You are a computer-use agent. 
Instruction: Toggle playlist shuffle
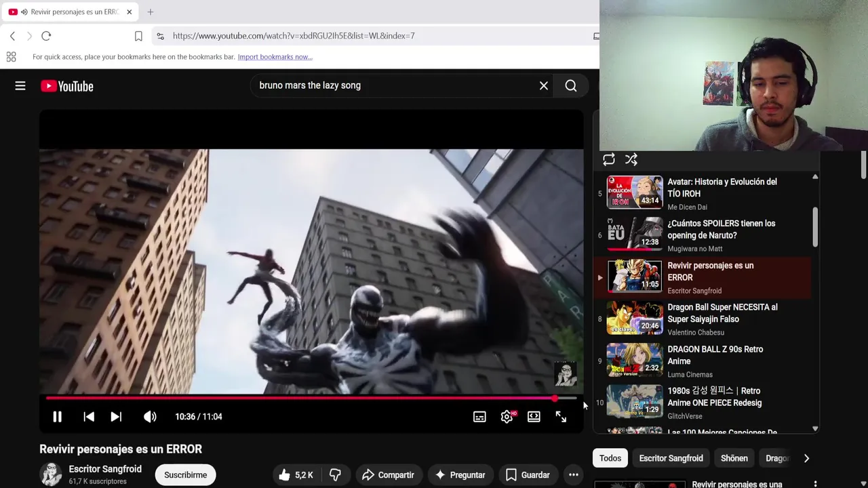point(631,159)
